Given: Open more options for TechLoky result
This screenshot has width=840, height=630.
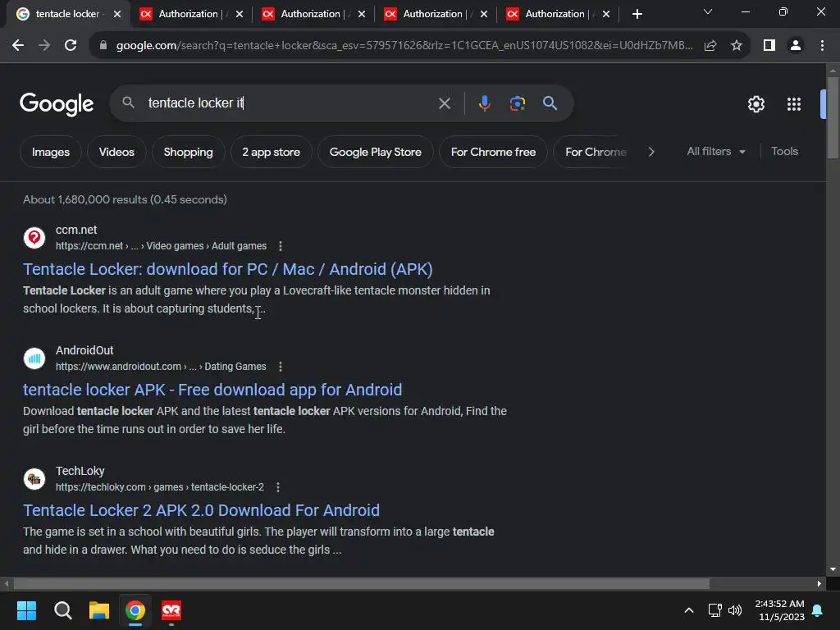Looking at the screenshot, I should pos(277,487).
